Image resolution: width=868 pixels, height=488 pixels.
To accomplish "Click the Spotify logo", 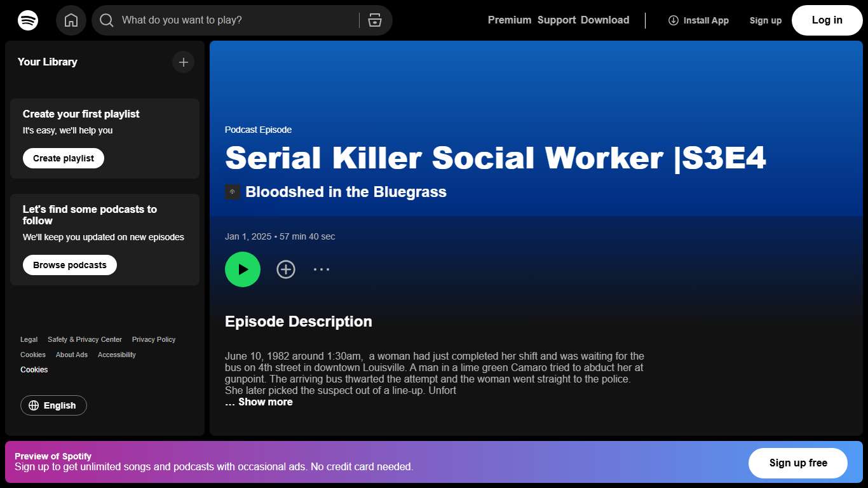I will pyautogui.click(x=28, y=20).
